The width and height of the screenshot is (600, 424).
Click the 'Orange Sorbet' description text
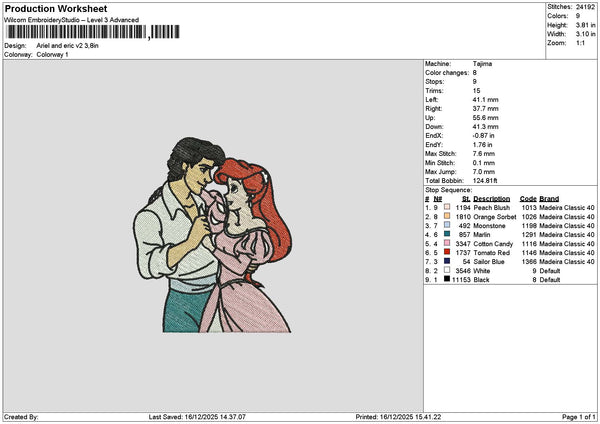pyautogui.click(x=495, y=217)
